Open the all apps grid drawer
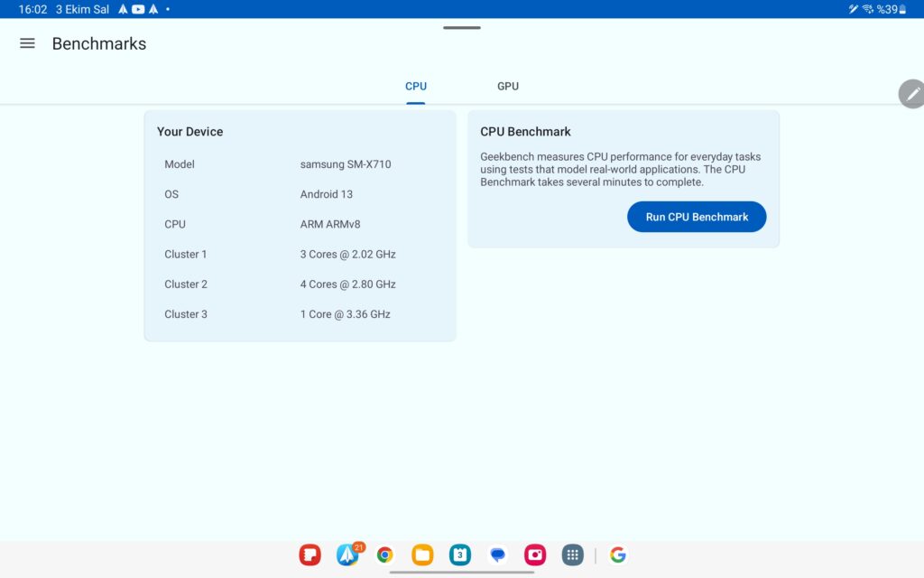 (x=573, y=555)
